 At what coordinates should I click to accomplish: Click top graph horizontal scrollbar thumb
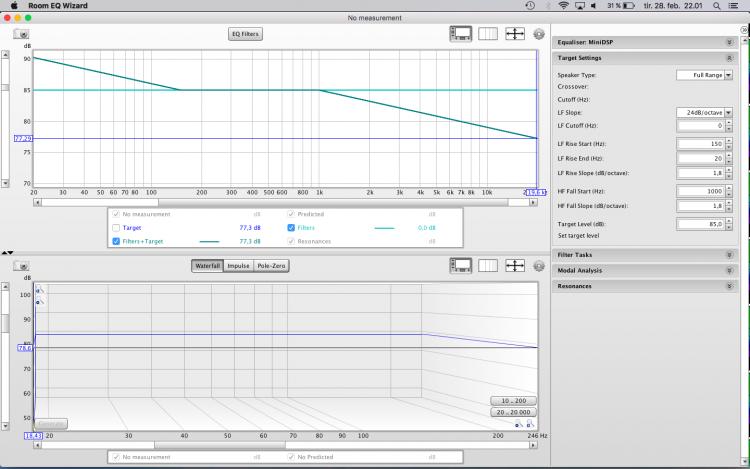point(333,203)
